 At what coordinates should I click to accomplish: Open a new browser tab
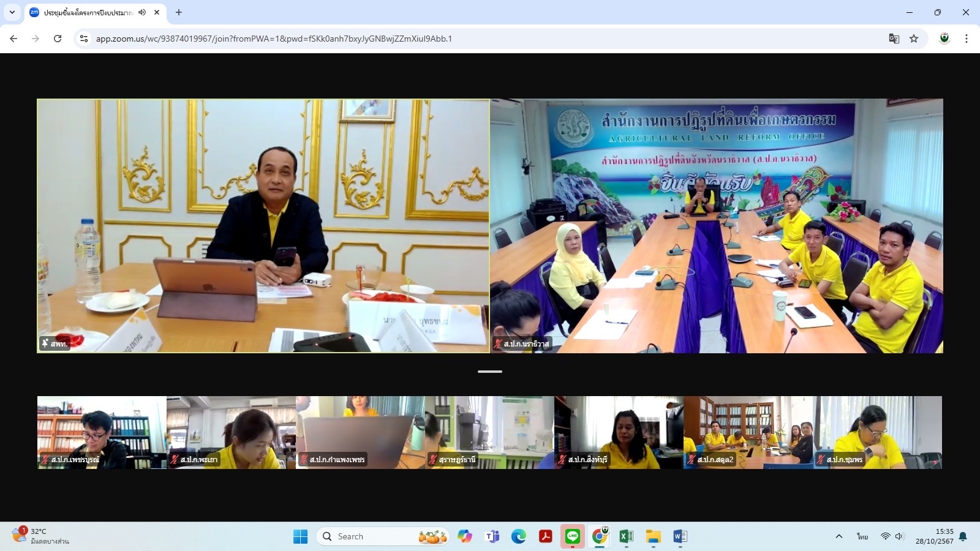click(x=179, y=12)
